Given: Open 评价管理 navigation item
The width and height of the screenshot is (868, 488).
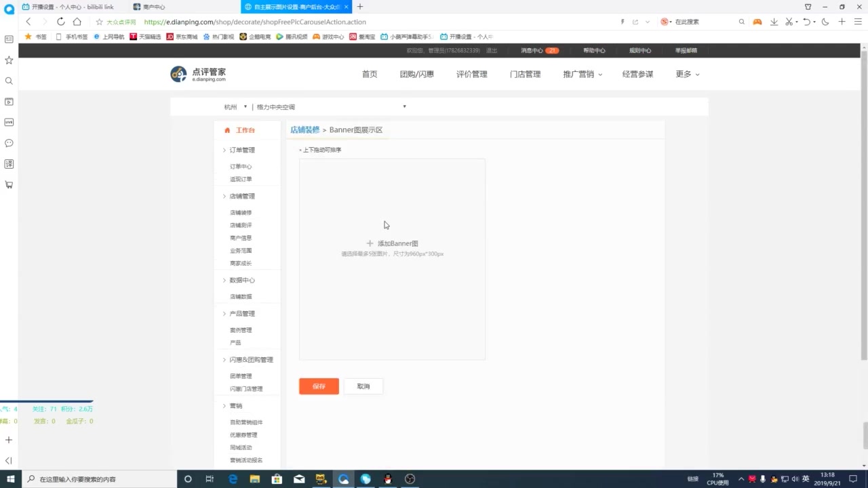Looking at the screenshot, I should pos(472,75).
